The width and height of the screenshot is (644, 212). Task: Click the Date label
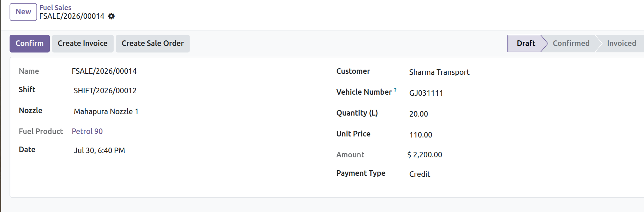pyautogui.click(x=27, y=149)
